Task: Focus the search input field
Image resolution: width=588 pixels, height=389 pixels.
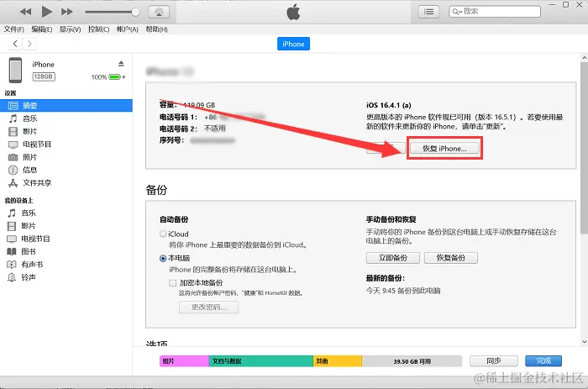Action: pyautogui.click(x=495, y=12)
